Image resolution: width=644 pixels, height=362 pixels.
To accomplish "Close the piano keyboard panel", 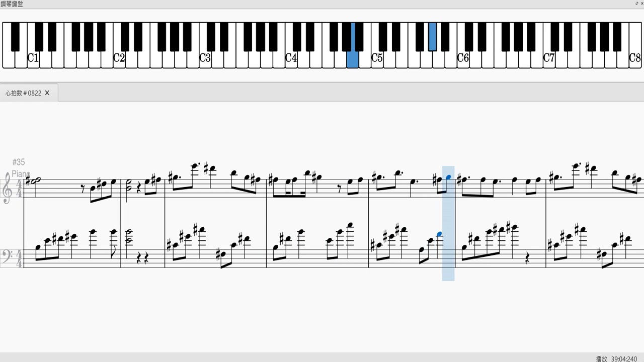I will click(641, 4).
